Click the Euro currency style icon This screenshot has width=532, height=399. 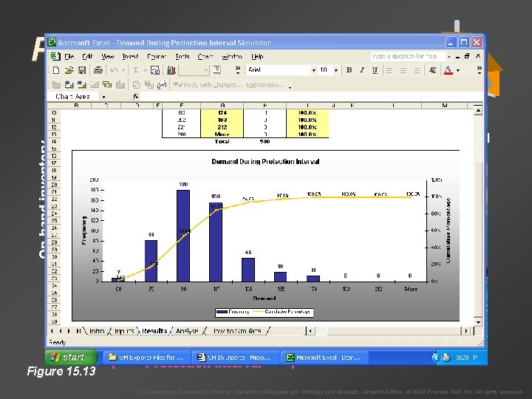tap(432, 70)
